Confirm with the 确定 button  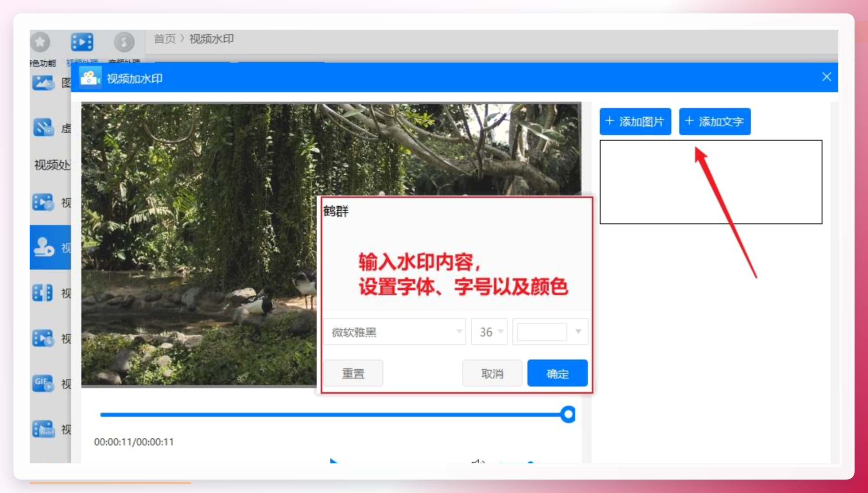[557, 373]
